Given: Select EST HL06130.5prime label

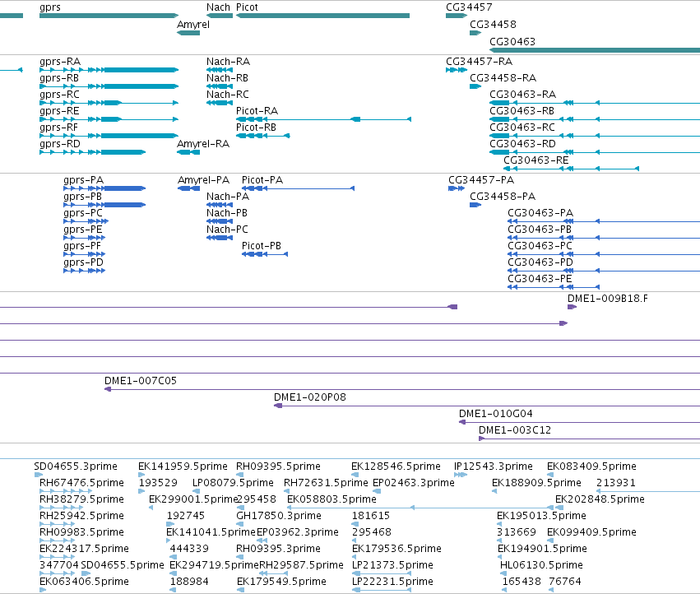Looking at the screenshot, I should 541,565.
